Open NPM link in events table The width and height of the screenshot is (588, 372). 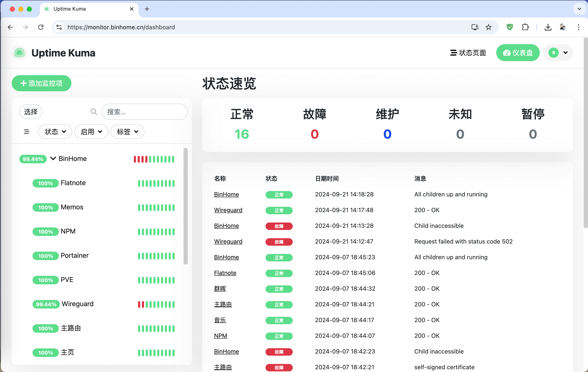(x=220, y=336)
